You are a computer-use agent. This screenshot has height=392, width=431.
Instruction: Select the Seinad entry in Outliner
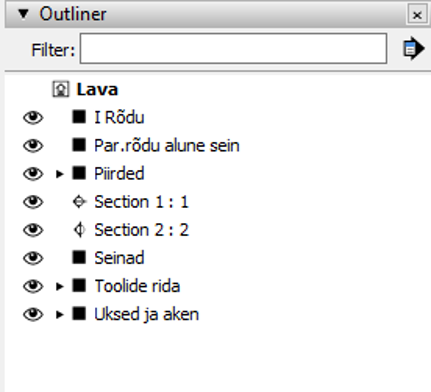119,258
